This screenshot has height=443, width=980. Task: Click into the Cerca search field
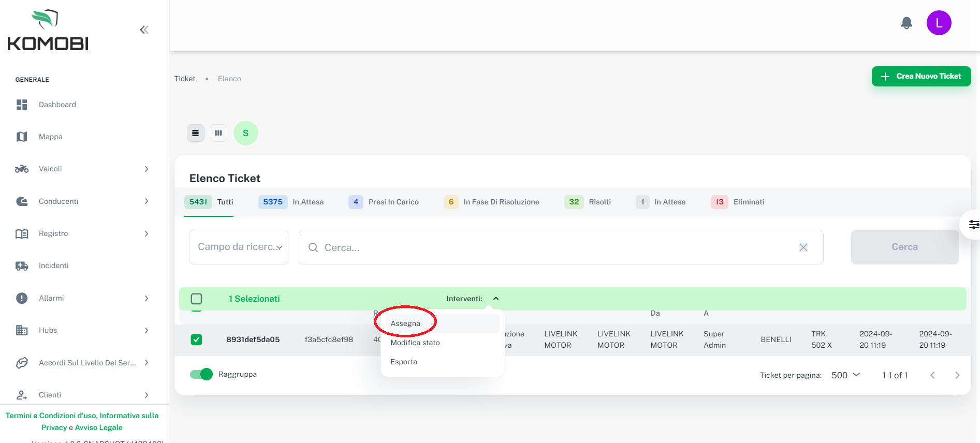[554, 247]
